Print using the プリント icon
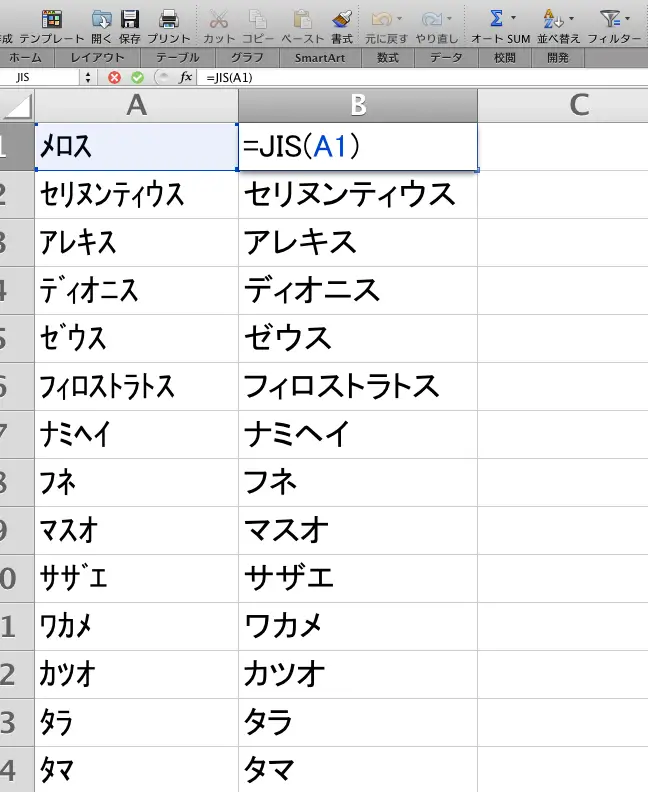648x792 pixels. click(x=169, y=19)
